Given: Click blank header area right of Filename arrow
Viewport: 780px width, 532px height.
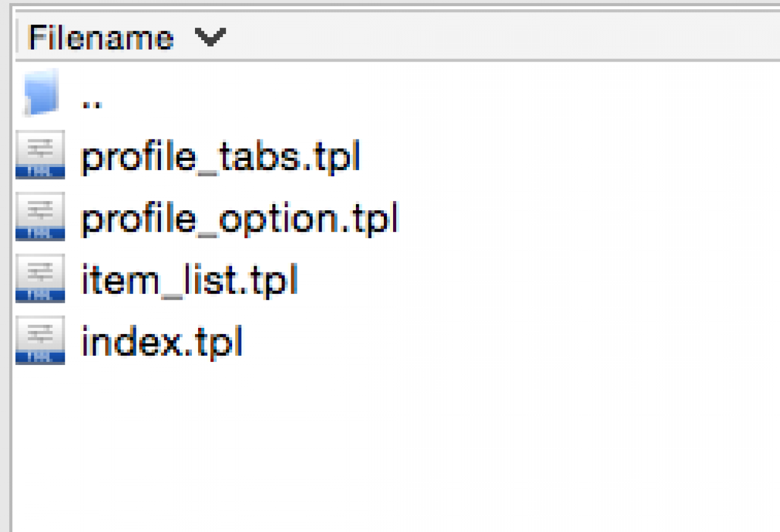Looking at the screenshot, I should coord(487,38).
